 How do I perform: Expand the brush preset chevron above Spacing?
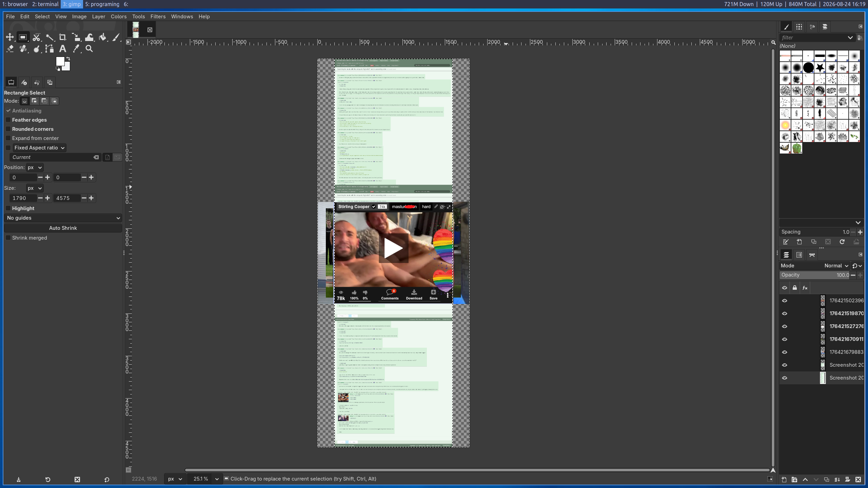(x=858, y=223)
